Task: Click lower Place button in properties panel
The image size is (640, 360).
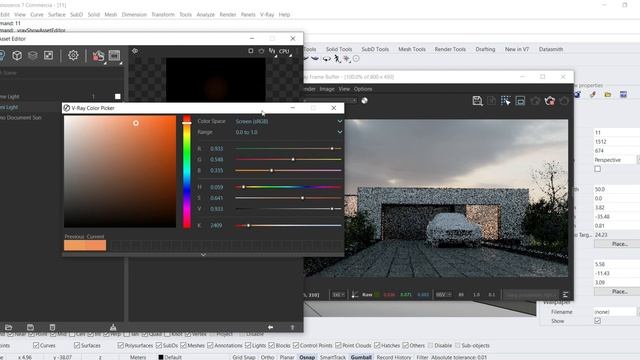Action: (x=619, y=291)
